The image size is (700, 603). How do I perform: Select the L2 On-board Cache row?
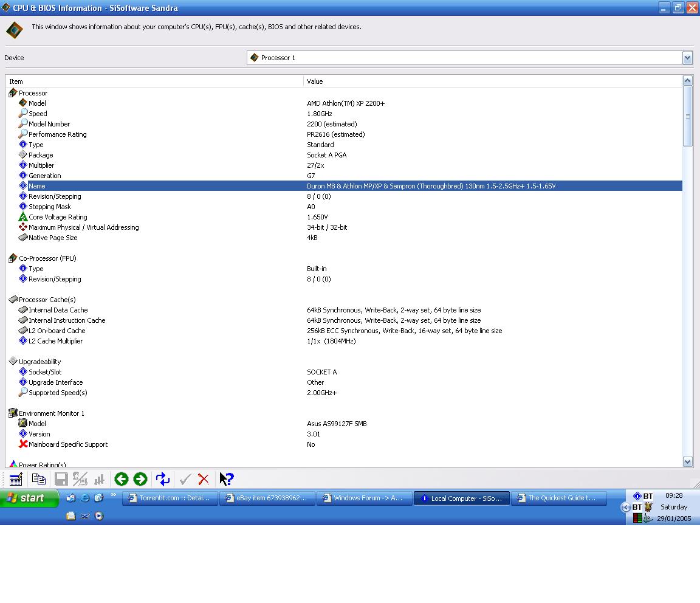(x=351, y=331)
